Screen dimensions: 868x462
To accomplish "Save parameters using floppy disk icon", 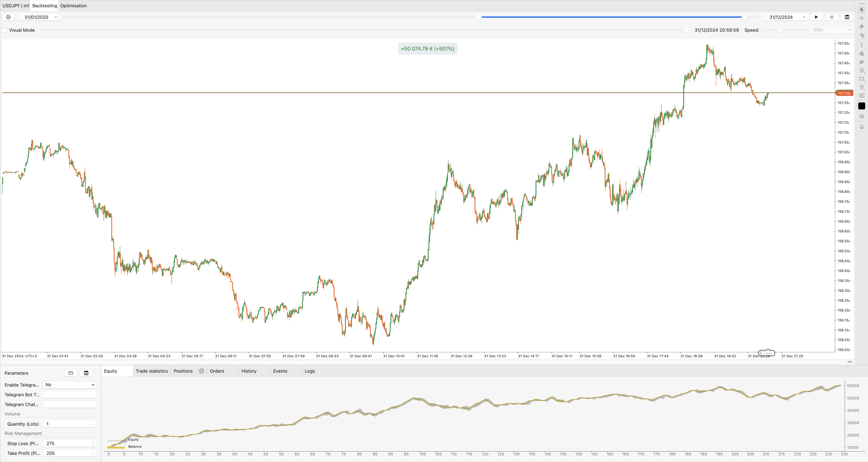I will 86,373.
